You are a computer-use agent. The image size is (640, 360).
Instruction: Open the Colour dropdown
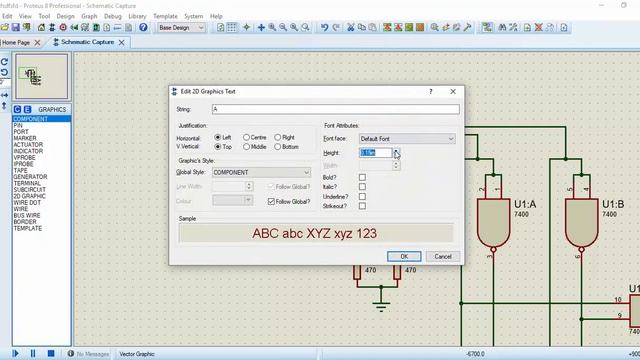[x=232, y=200]
